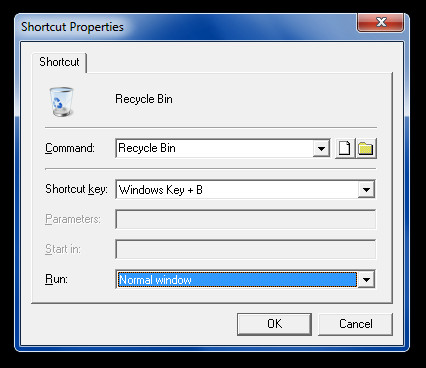Click the Recycle Bin name text next to the icon
Viewport: 426px width, 368px height.
tap(144, 99)
